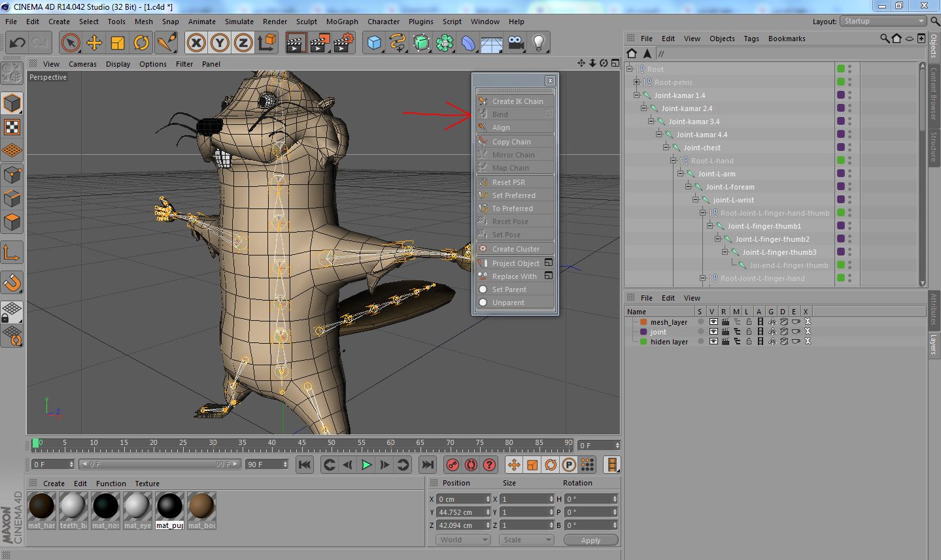Toggle Y axis lock

click(x=220, y=43)
